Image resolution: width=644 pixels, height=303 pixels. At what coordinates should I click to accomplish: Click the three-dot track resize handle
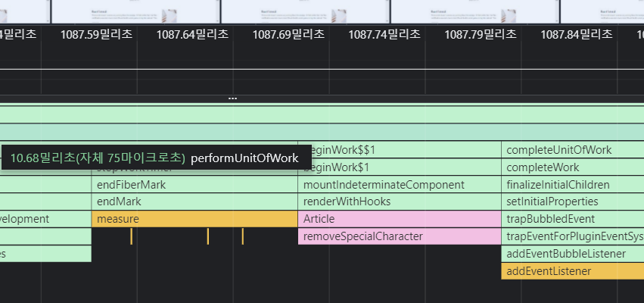point(232,98)
